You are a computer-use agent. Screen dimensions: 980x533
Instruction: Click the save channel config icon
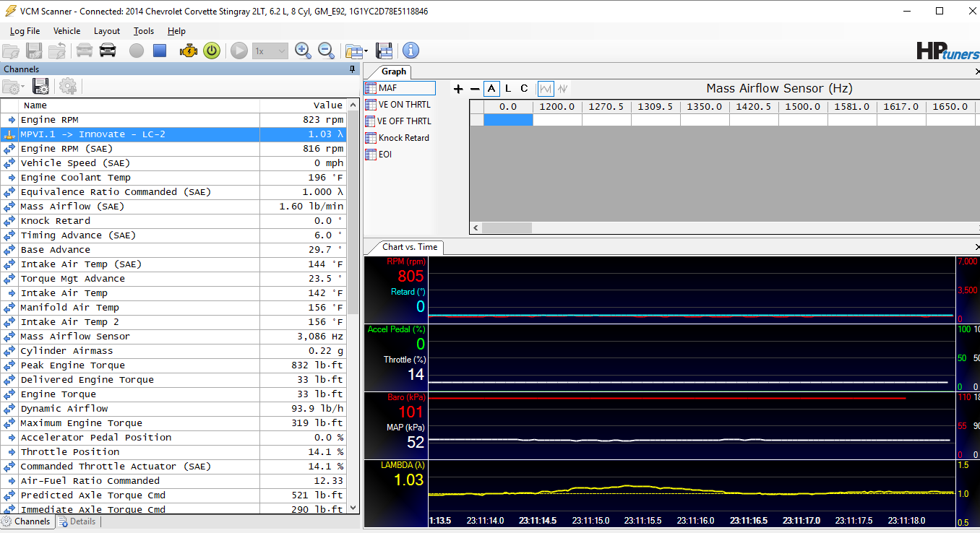40,87
